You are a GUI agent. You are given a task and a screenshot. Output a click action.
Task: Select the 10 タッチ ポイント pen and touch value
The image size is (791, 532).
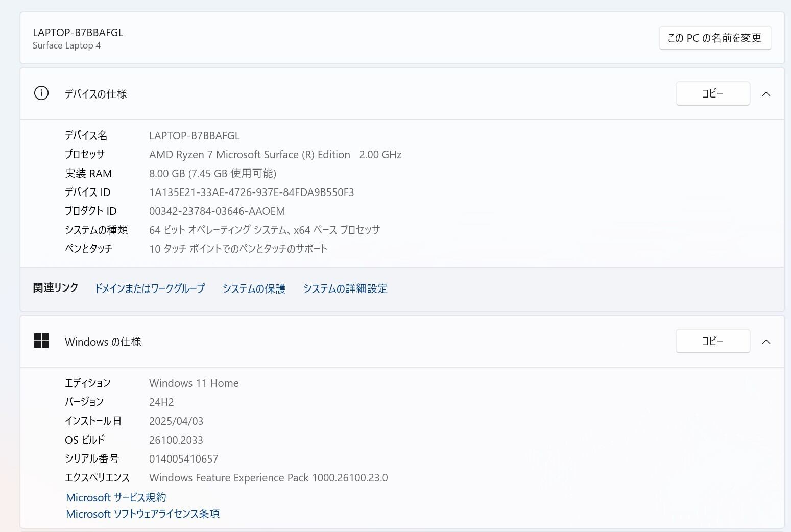coord(238,249)
